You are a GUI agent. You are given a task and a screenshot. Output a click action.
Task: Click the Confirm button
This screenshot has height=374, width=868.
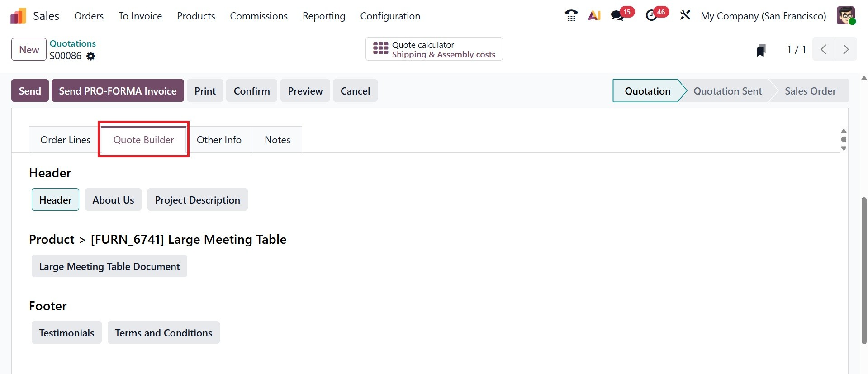pos(251,91)
